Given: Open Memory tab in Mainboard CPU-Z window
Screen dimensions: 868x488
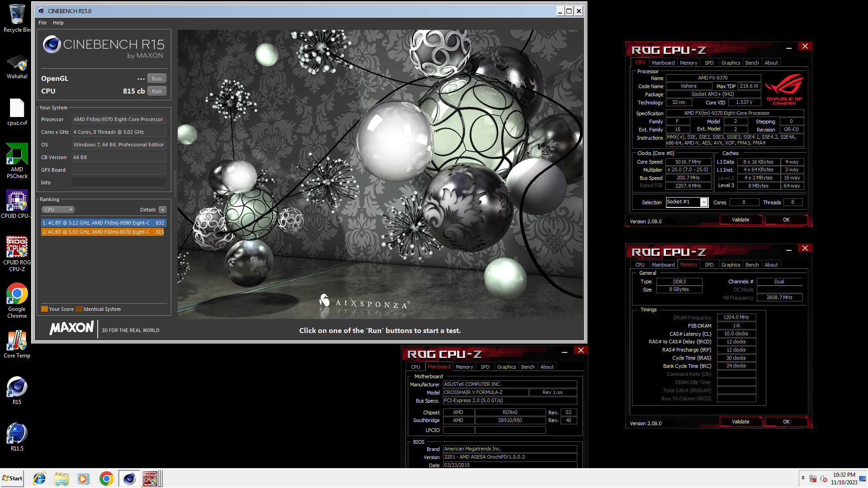Looking at the screenshot, I should tap(464, 367).
